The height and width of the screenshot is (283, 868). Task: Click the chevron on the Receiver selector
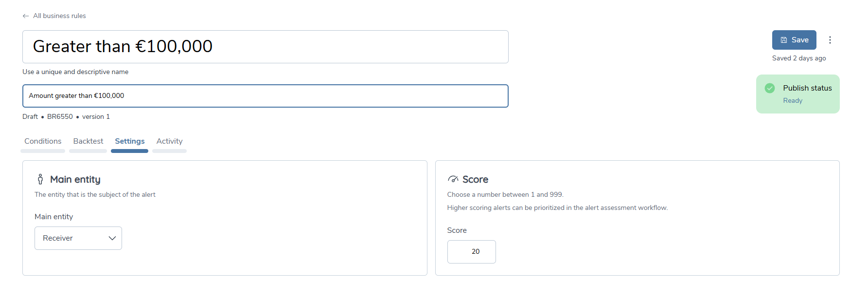[112, 238]
